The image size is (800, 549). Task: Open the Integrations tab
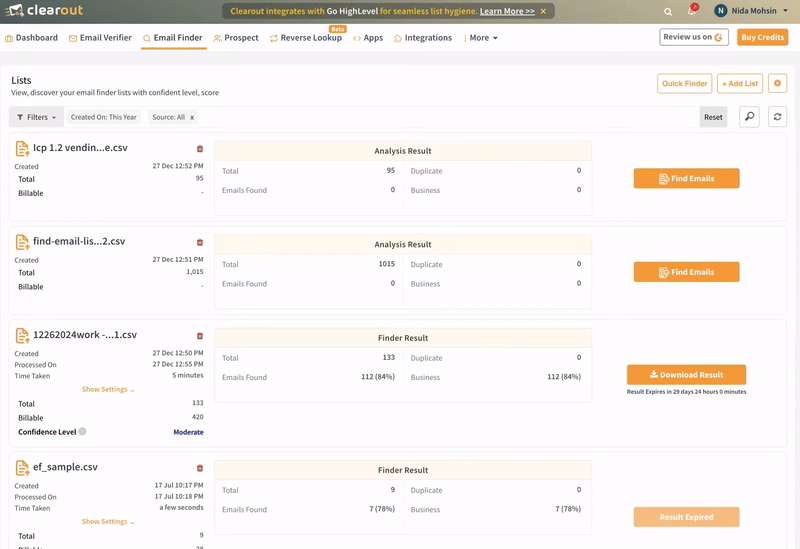point(423,38)
